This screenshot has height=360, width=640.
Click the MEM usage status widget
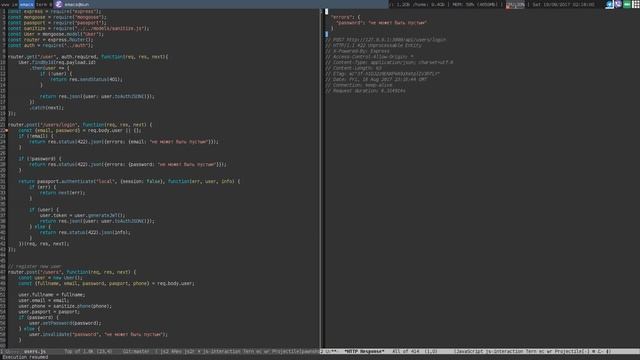click(x=475, y=4)
